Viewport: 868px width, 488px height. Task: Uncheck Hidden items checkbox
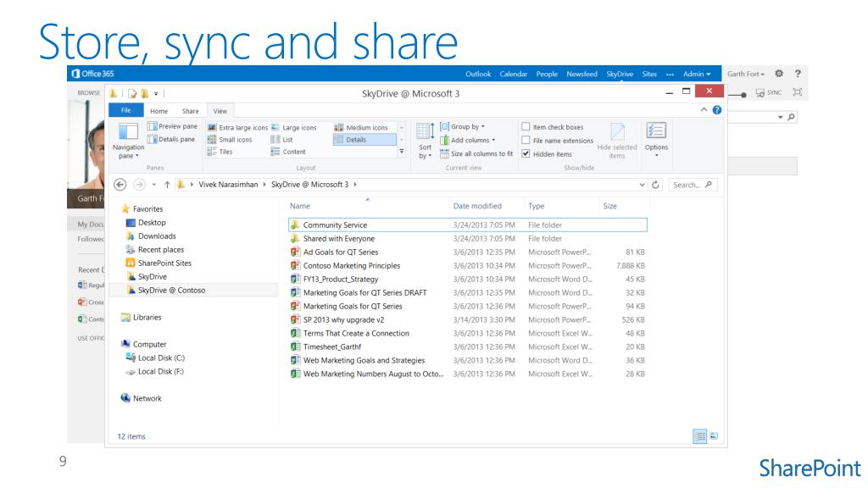[x=526, y=154]
